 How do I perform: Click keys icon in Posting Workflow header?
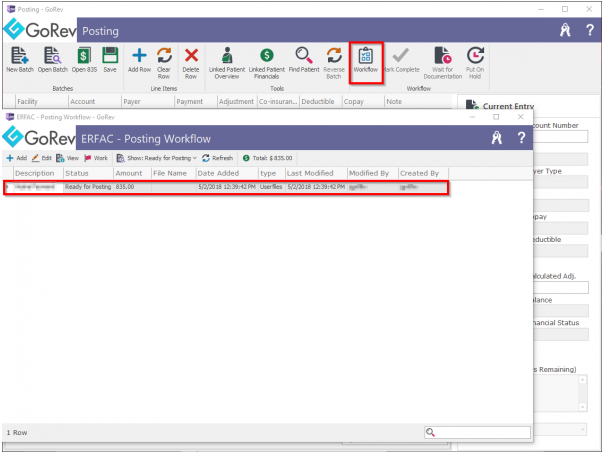(x=497, y=138)
